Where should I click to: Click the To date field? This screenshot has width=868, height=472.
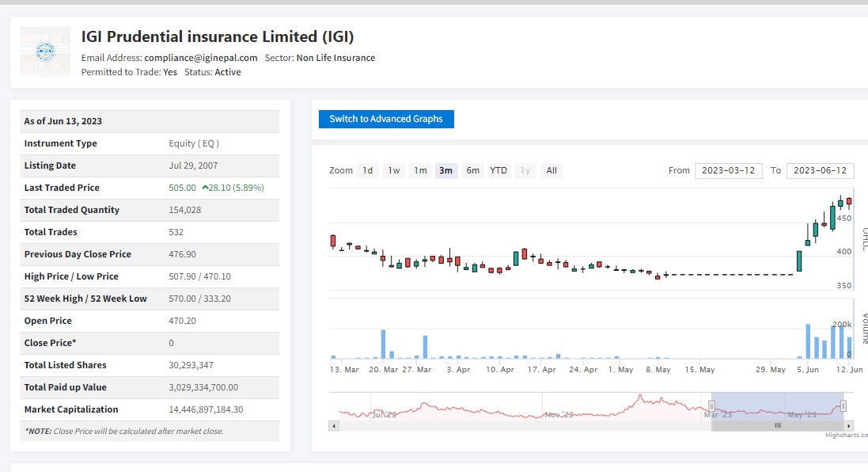pos(820,170)
